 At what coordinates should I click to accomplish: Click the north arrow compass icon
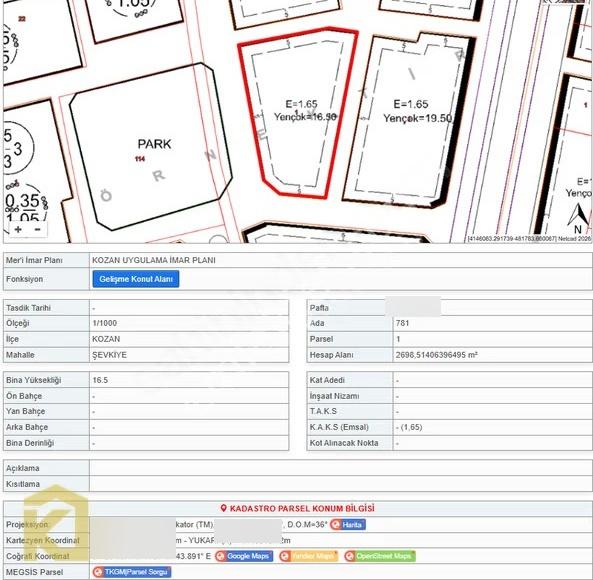tap(578, 218)
